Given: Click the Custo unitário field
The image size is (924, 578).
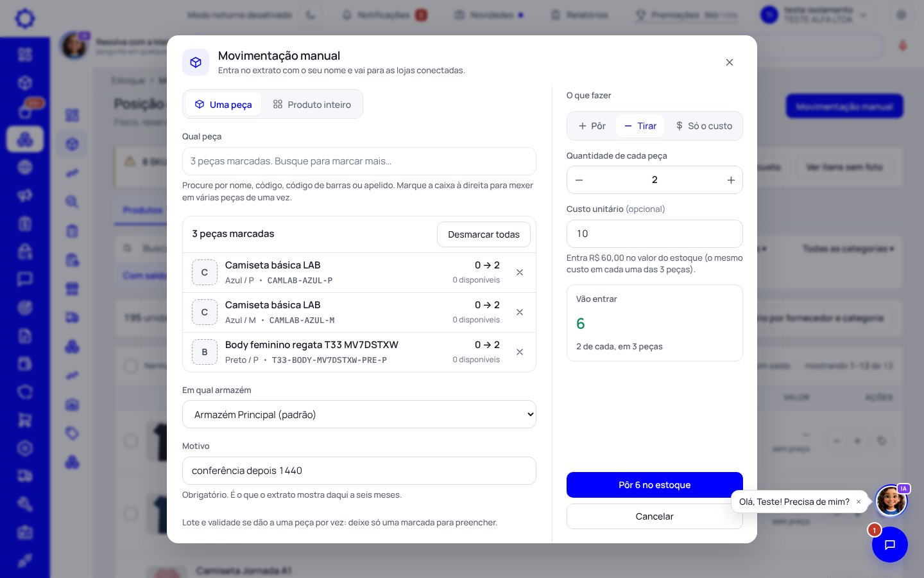Looking at the screenshot, I should [x=654, y=234].
